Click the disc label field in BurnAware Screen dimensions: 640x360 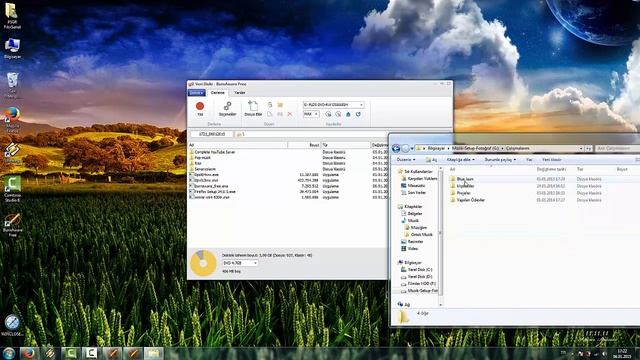[211, 134]
